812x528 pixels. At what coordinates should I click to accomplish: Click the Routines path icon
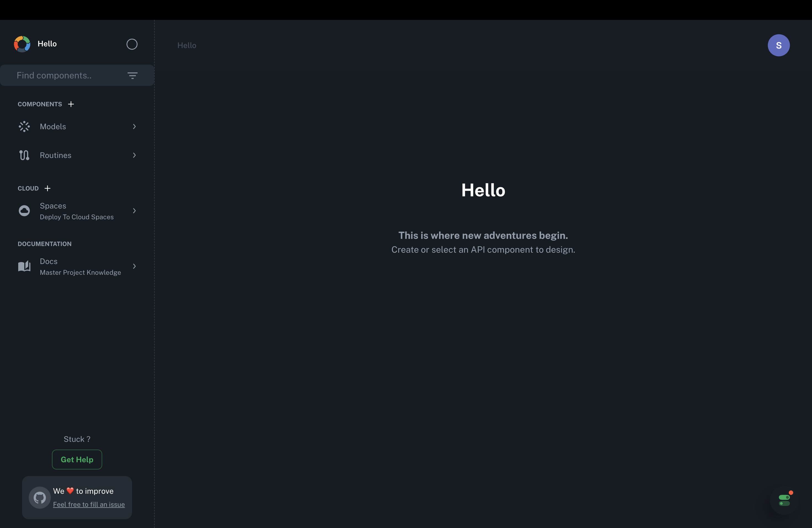coord(24,155)
